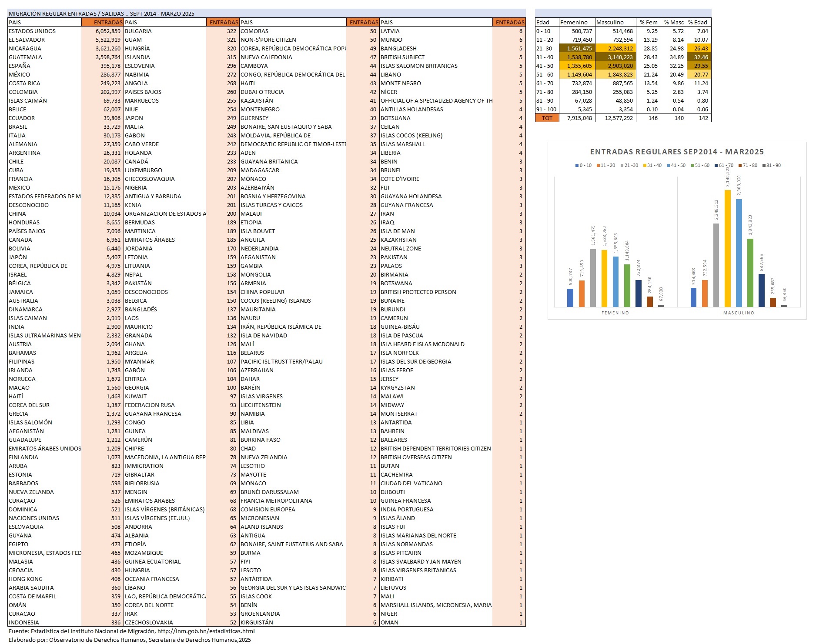The width and height of the screenshot is (816, 644).
Task: Select the ESTADOS UNIDOS country cell
Action: click(32, 31)
